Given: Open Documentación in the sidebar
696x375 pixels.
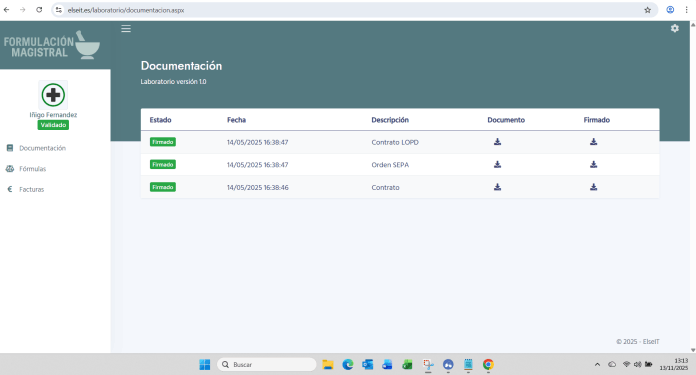Looking at the screenshot, I should pos(42,148).
